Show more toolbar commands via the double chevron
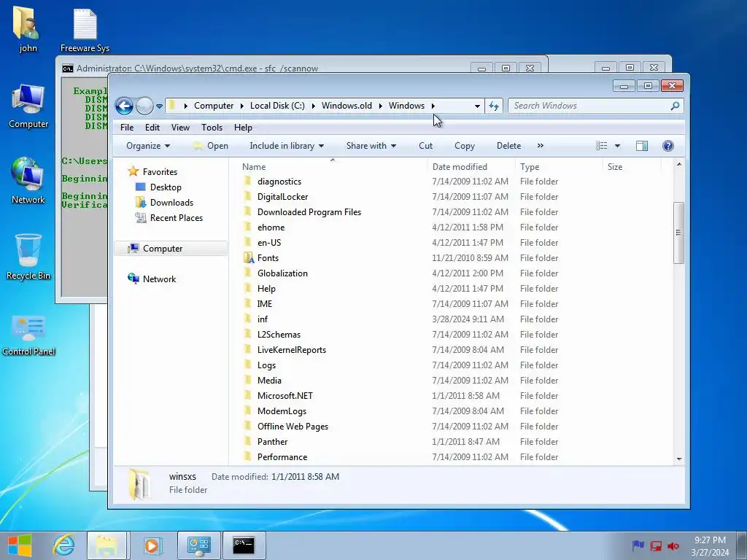Image resolution: width=747 pixels, height=560 pixels. tap(541, 146)
